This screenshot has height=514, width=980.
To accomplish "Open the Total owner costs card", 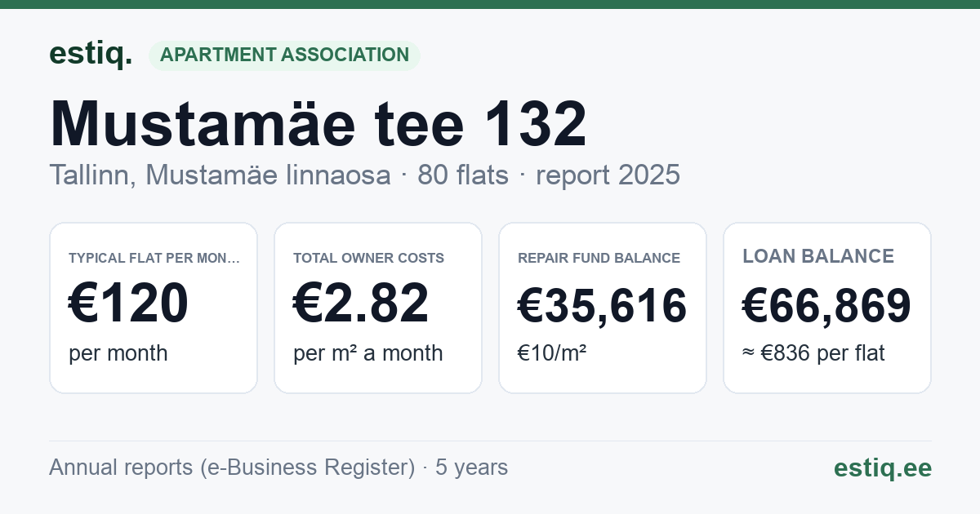I will (x=378, y=308).
